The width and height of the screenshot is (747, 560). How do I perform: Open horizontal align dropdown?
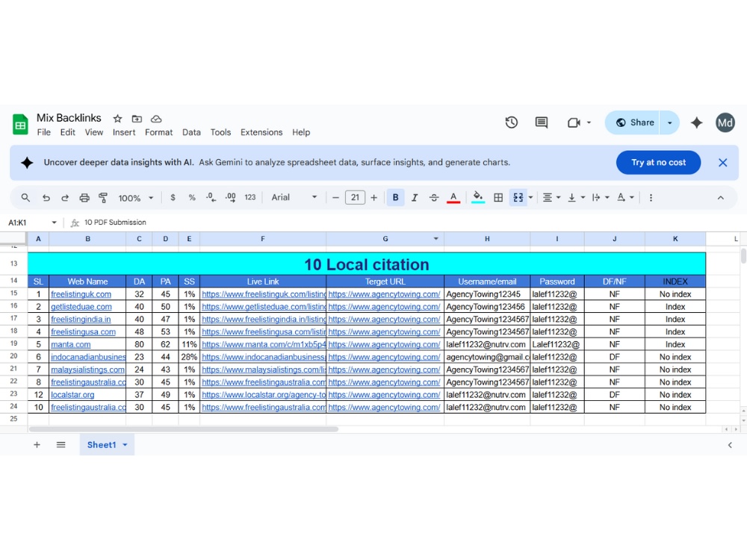[552, 198]
